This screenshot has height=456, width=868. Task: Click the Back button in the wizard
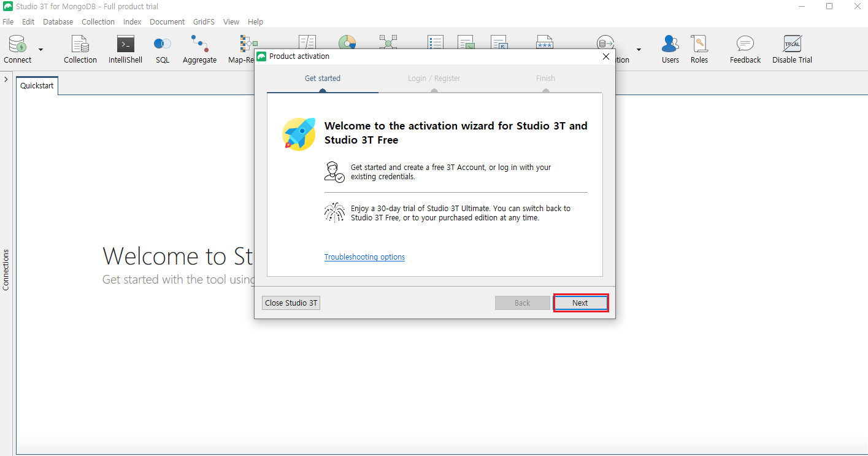pos(523,303)
